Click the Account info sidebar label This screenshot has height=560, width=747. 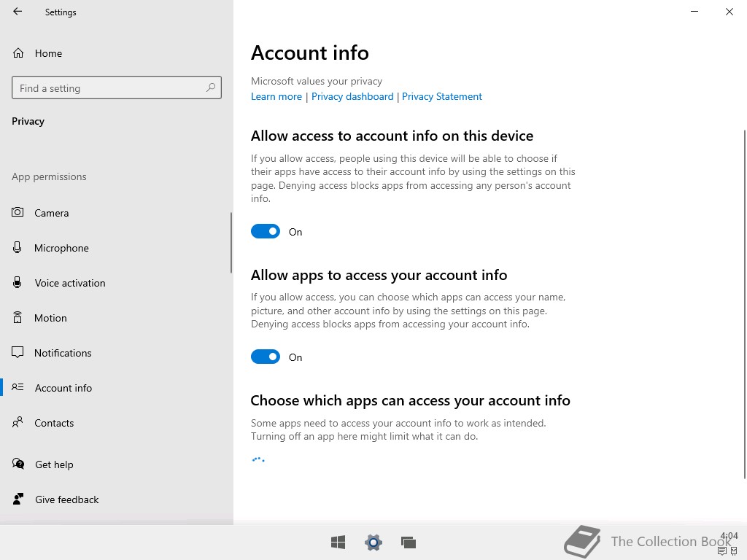[x=63, y=388]
